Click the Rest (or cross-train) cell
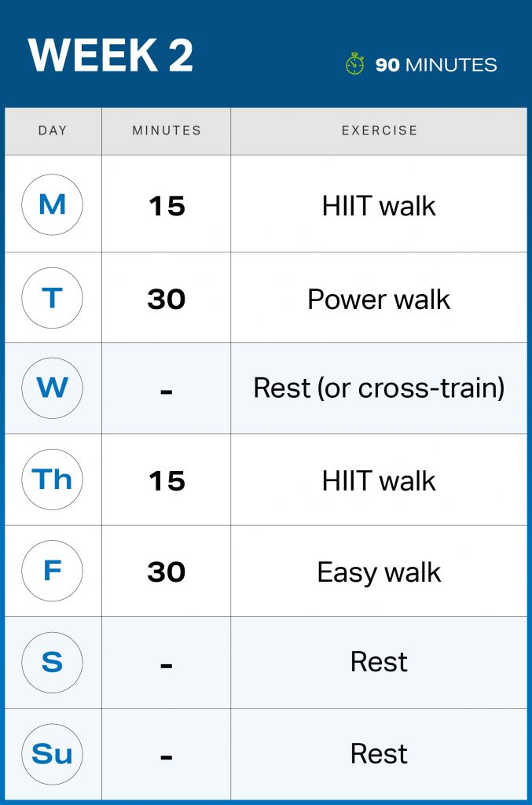This screenshot has height=805, width=532. [379, 388]
